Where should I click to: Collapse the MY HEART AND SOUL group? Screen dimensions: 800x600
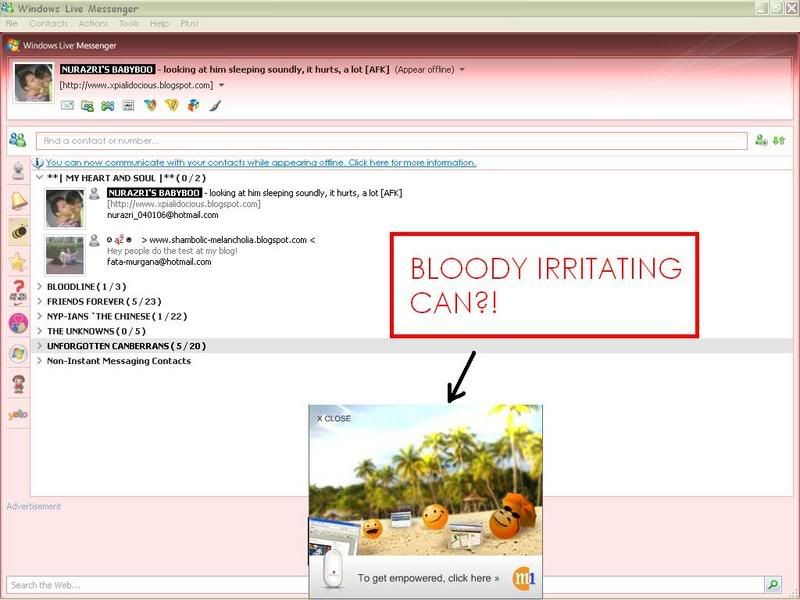40,178
